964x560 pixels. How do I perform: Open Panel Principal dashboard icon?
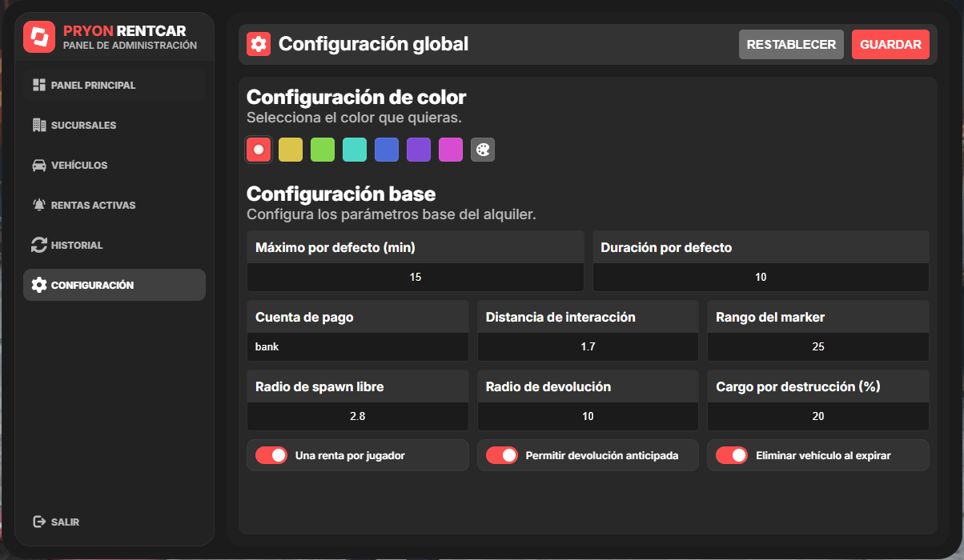pyautogui.click(x=38, y=85)
